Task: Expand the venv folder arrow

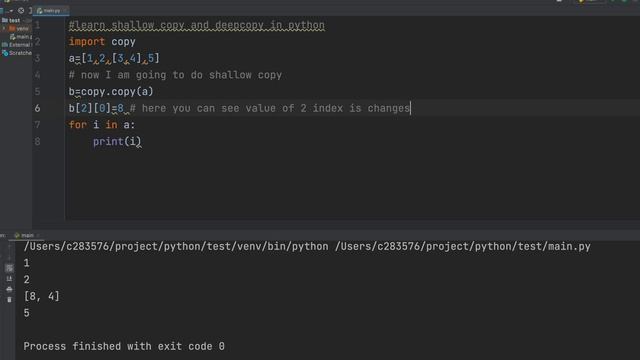Action: pos(4,29)
